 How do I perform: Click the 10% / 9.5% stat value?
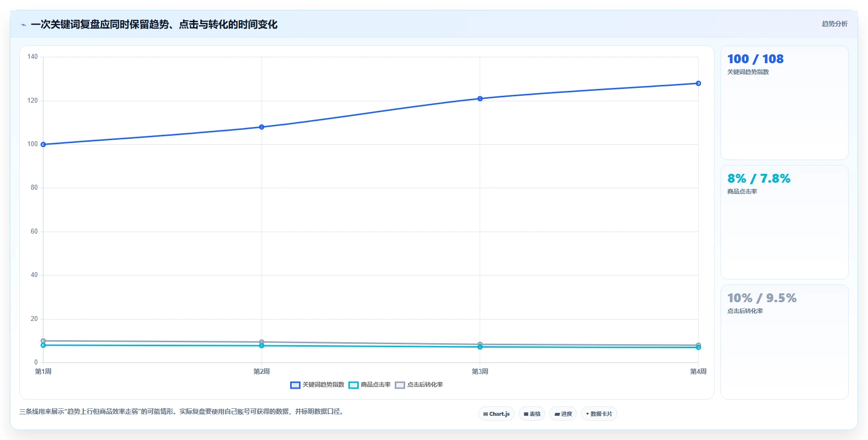(762, 298)
